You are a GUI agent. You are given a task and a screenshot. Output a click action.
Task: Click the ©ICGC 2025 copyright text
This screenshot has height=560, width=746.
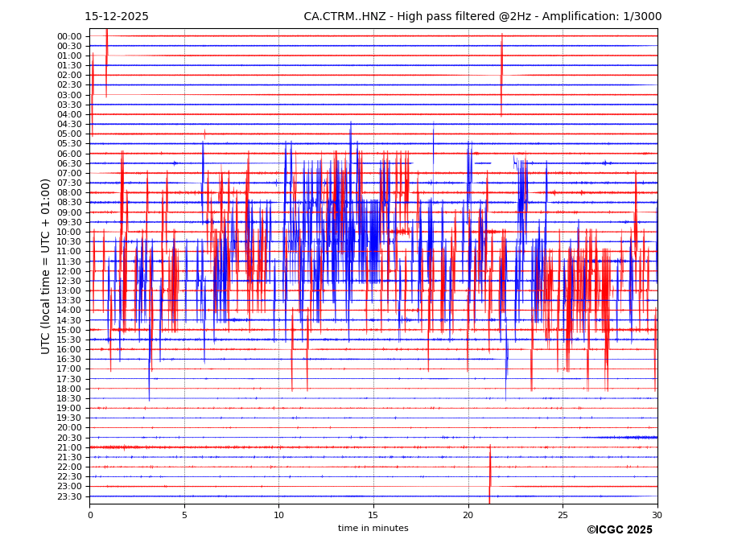coord(619,530)
